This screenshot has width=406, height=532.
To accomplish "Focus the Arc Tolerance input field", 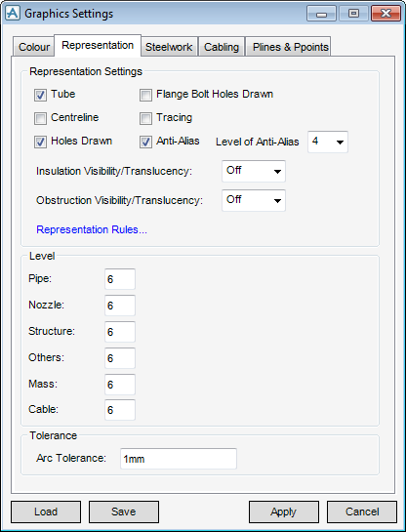I will (x=179, y=459).
